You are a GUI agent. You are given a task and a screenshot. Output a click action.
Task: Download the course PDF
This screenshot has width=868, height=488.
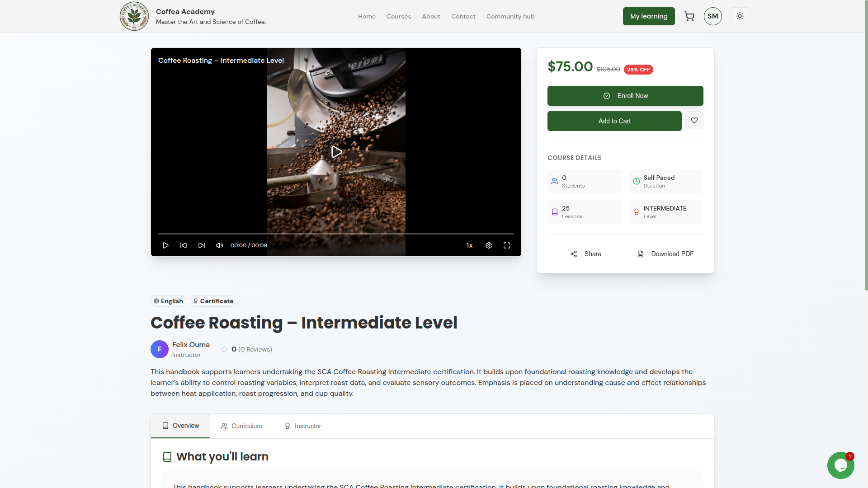point(665,254)
